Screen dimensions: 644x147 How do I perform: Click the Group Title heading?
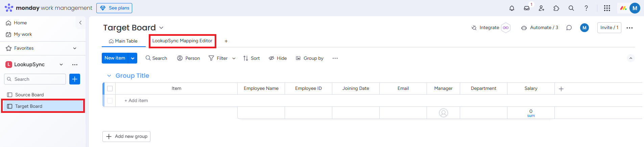coord(132,76)
